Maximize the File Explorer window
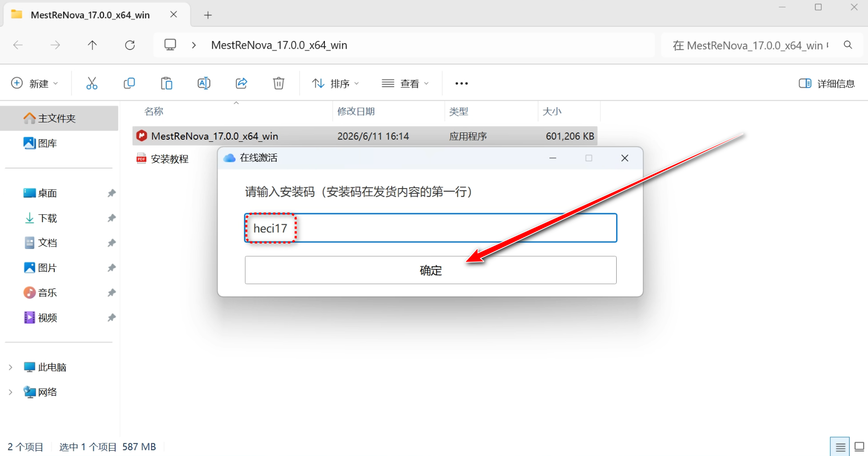868x456 pixels. click(818, 7)
